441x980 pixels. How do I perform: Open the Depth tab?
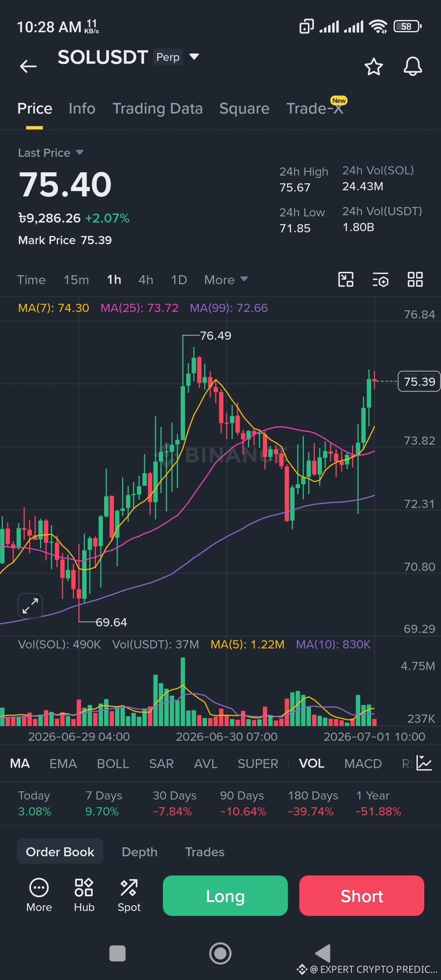140,852
